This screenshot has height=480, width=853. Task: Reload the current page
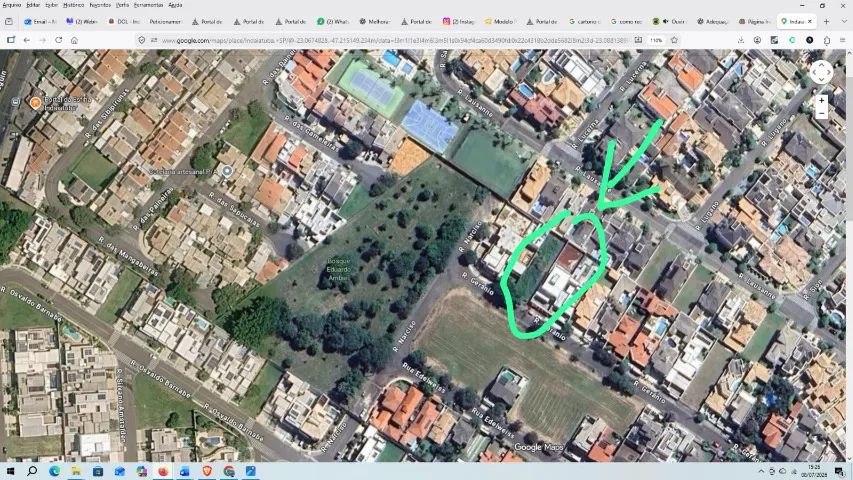(59, 40)
